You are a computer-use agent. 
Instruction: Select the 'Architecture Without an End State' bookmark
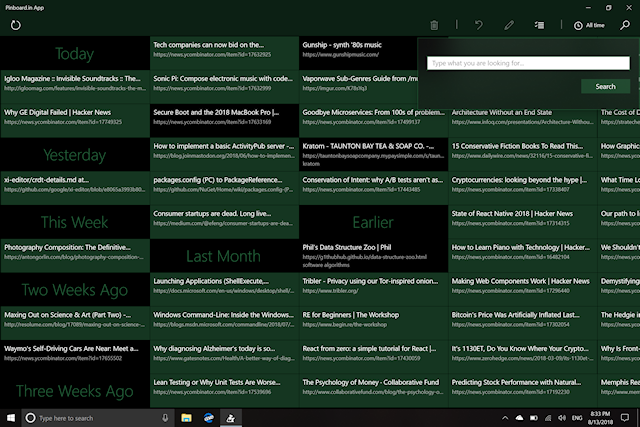(522, 123)
